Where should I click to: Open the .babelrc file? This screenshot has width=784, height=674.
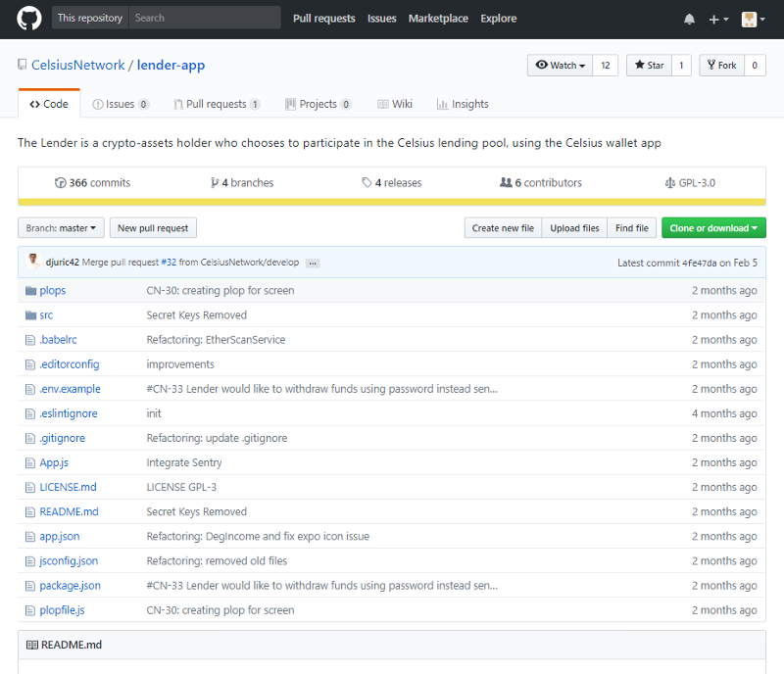(x=58, y=340)
